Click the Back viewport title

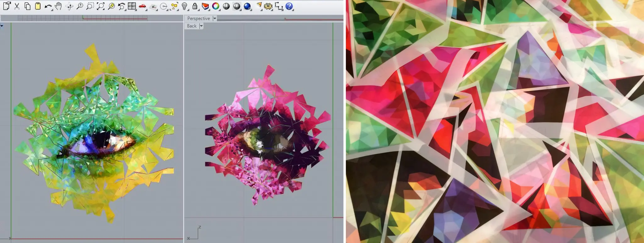[x=192, y=26]
